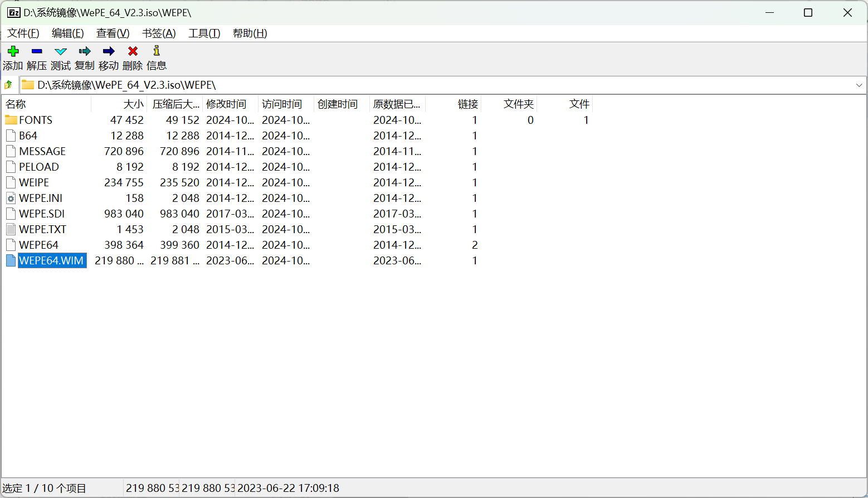Viewport: 868px width, 498px height.
Task: Select the WEPE.SDI file name
Action: (42, 214)
